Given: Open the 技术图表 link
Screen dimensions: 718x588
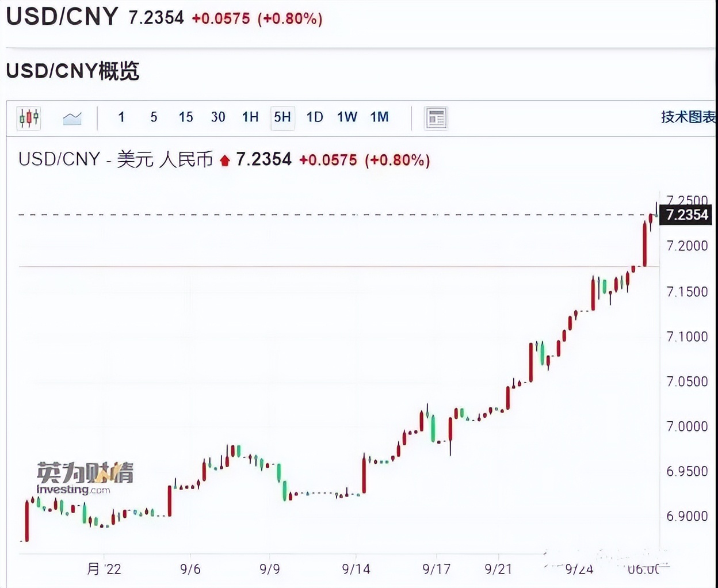Looking at the screenshot, I should 688,117.
